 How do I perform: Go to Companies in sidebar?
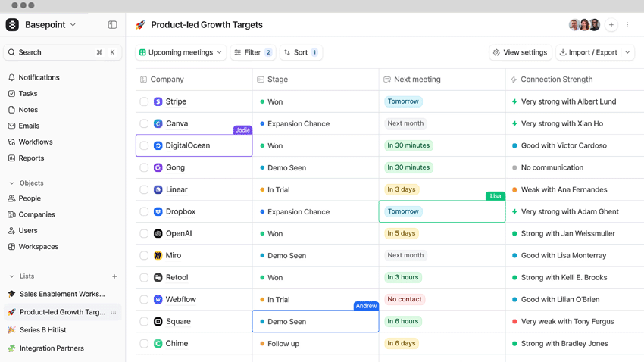pyautogui.click(x=36, y=214)
